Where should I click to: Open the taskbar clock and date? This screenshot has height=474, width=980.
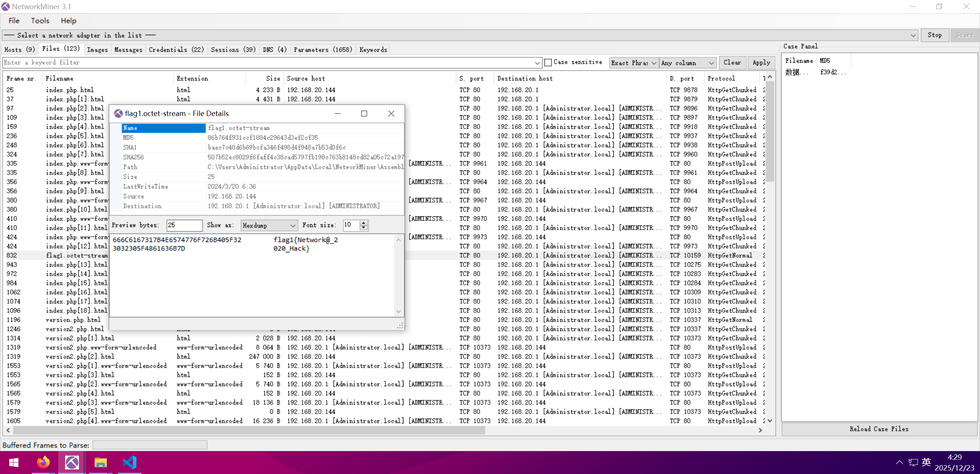954,463
